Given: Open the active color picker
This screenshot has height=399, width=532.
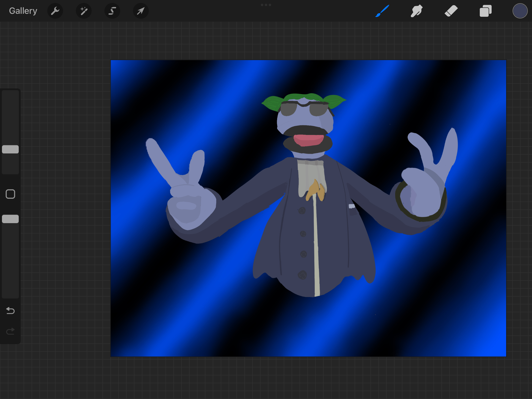Looking at the screenshot, I should pos(520,11).
